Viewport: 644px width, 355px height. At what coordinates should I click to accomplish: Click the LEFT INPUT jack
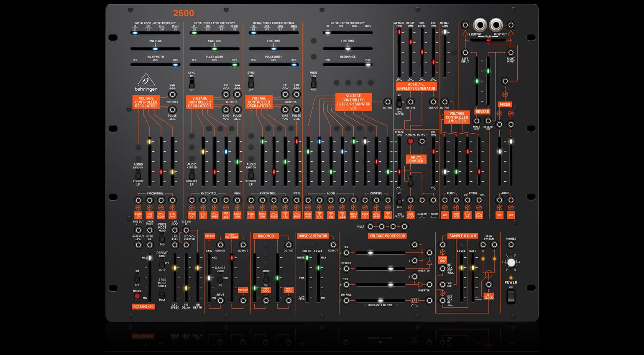(x=465, y=53)
